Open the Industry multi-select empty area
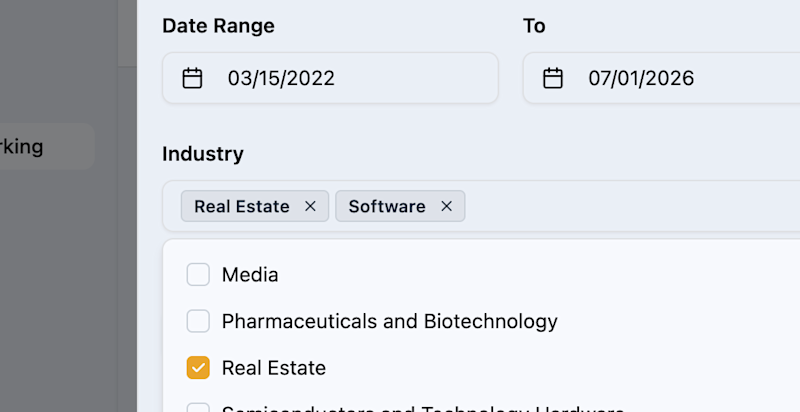 click(x=633, y=206)
